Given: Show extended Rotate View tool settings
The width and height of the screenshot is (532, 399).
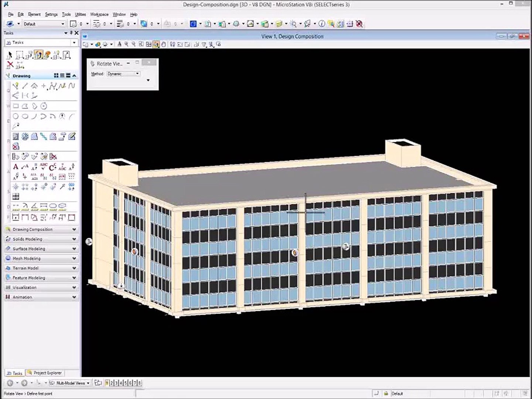Looking at the screenshot, I should click(148, 80).
